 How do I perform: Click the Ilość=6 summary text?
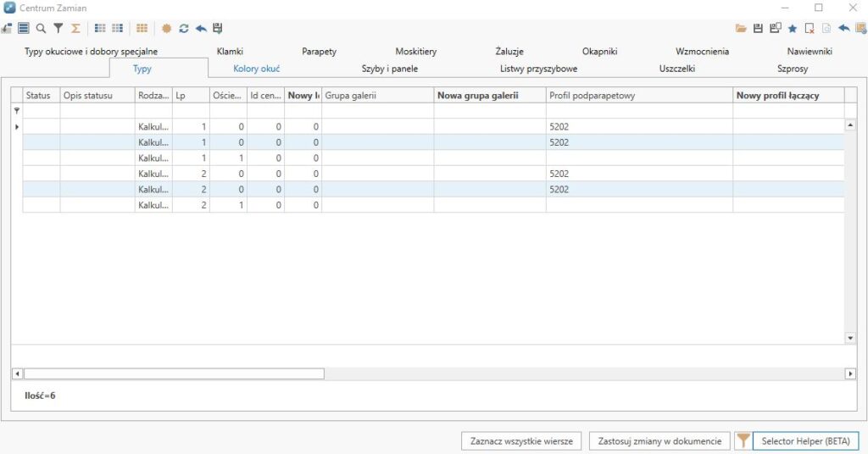[40, 396]
